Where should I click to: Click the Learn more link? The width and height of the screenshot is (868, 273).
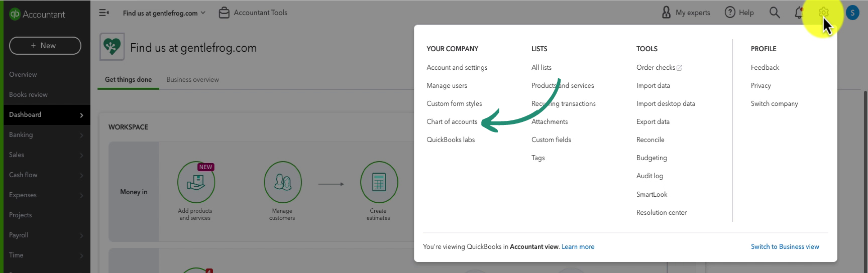[578, 246]
